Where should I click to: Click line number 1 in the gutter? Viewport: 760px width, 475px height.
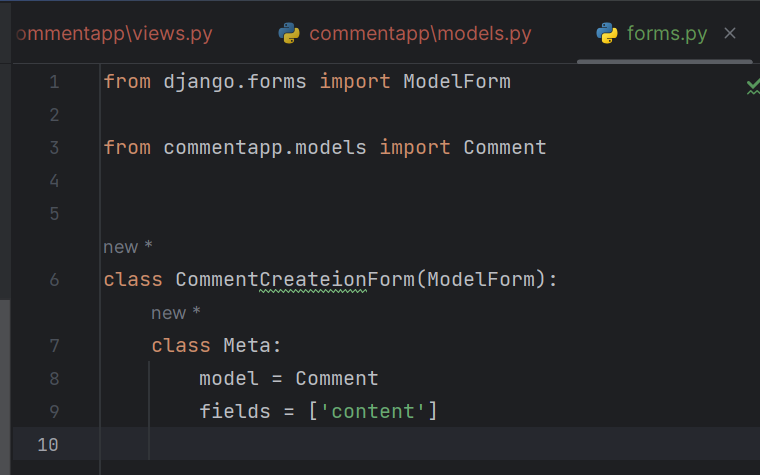(x=54, y=81)
